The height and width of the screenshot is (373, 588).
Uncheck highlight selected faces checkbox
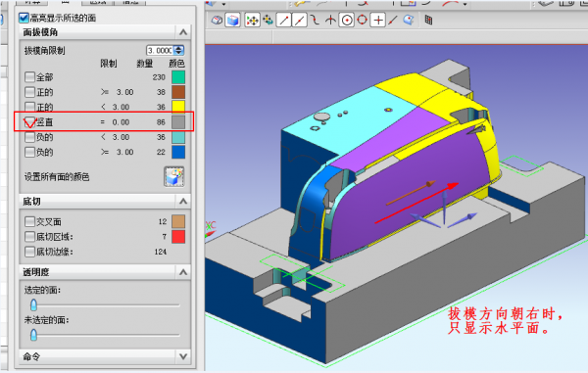(x=24, y=18)
